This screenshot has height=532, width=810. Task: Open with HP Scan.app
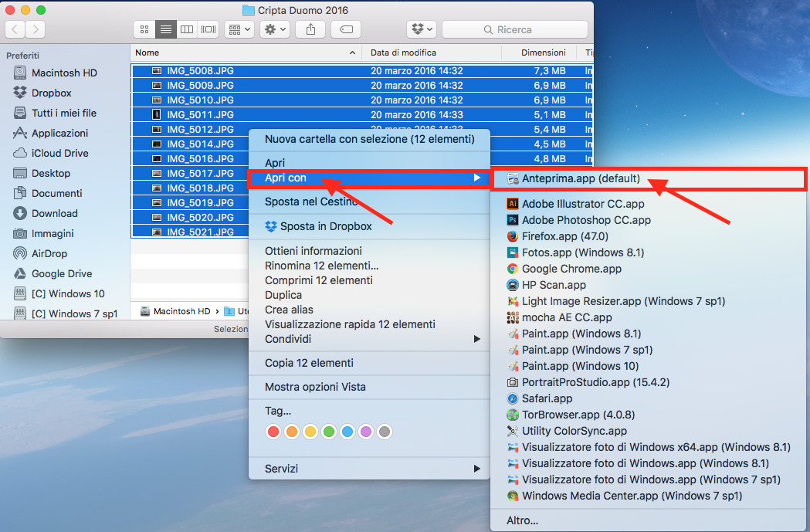click(649, 285)
